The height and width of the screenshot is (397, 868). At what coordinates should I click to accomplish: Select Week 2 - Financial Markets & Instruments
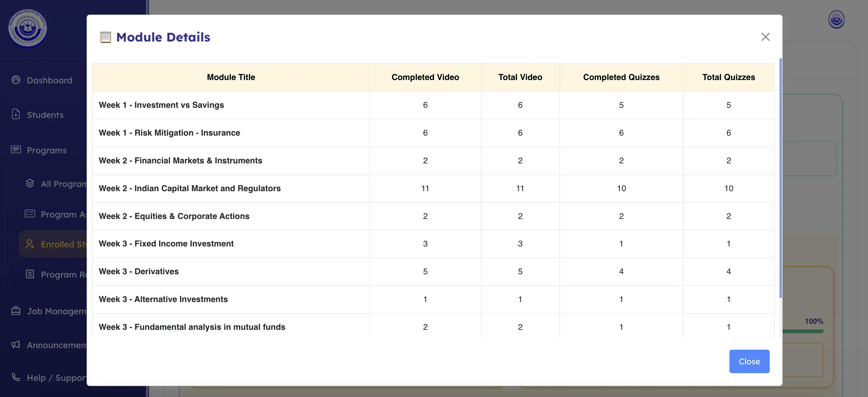click(x=433, y=161)
